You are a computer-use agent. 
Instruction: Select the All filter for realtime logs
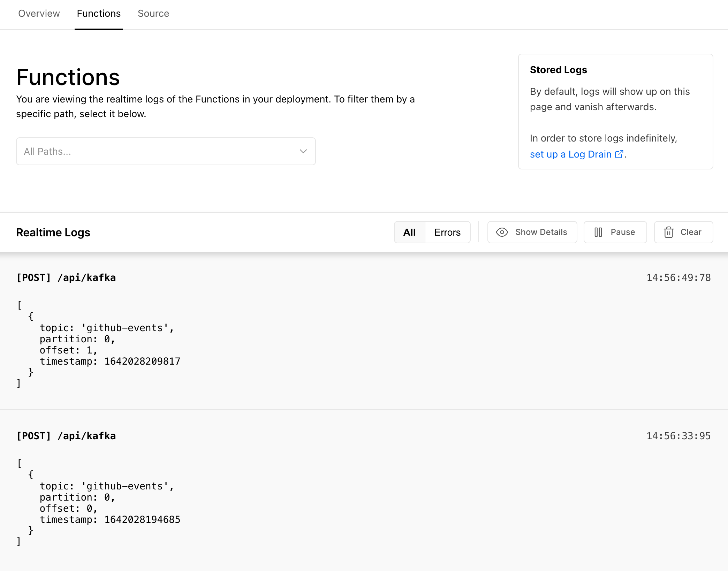pos(409,232)
